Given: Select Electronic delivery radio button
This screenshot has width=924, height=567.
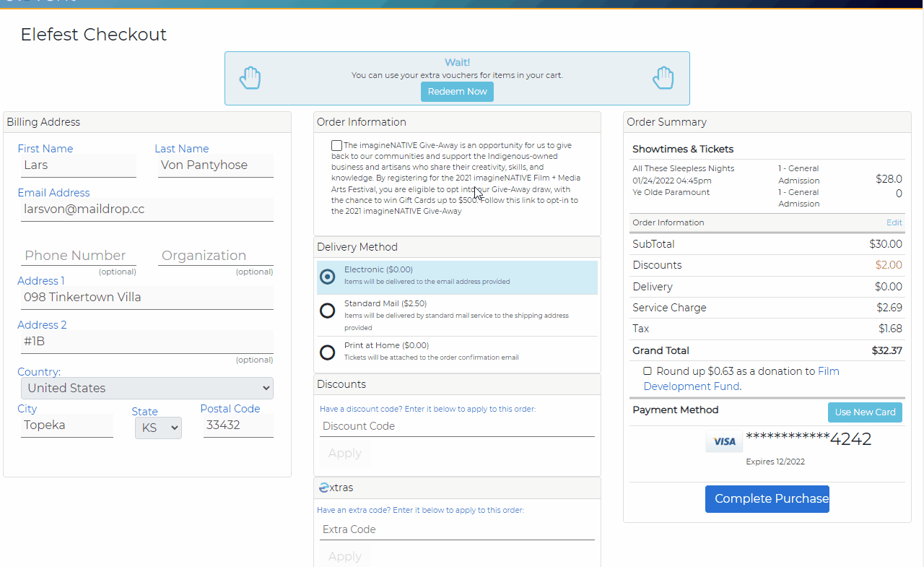Looking at the screenshot, I should [328, 277].
